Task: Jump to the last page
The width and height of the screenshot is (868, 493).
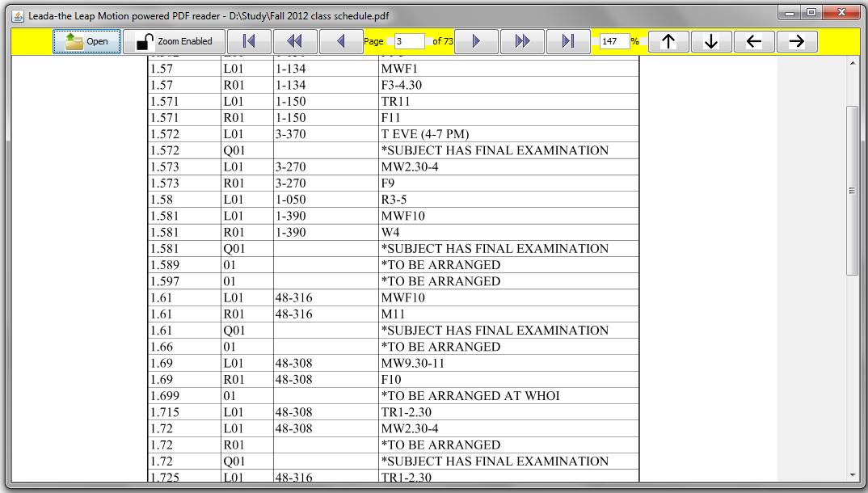Action: 568,41
